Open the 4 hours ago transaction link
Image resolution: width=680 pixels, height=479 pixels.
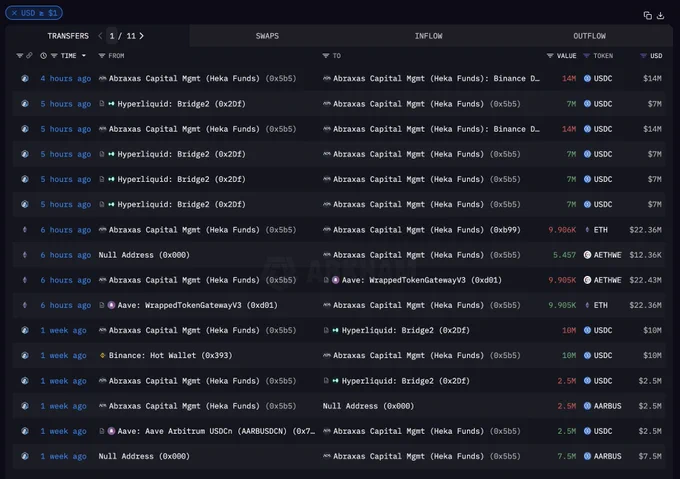[x=65, y=78]
